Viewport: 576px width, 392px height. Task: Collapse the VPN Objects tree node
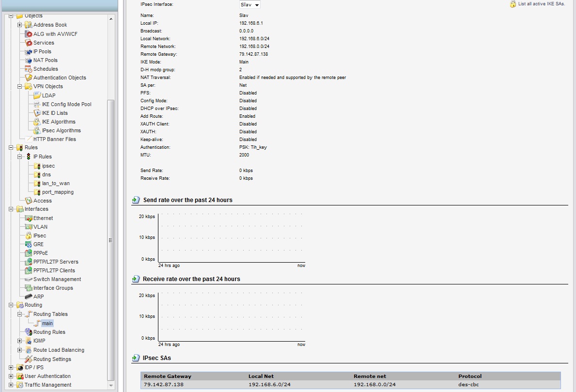20,86
